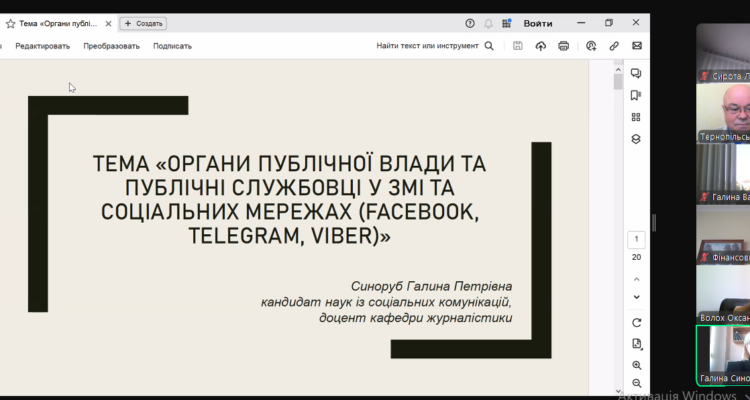Click the print icon
The height and width of the screenshot is (400, 750).
(563, 46)
